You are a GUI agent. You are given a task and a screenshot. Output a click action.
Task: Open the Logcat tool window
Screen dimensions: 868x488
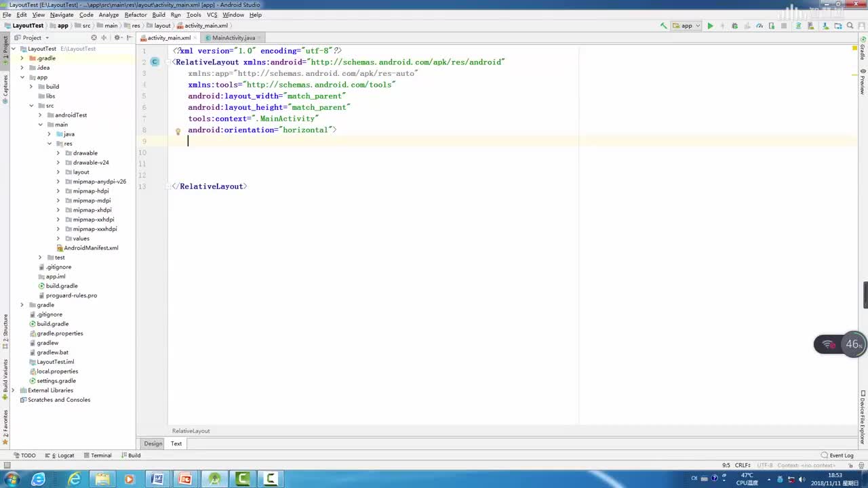(x=60, y=455)
